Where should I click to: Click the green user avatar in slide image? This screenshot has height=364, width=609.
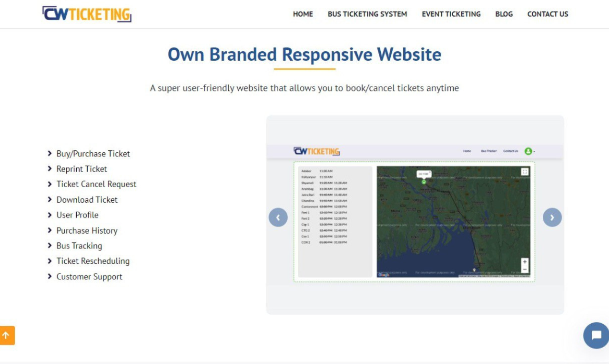point(528,151)
